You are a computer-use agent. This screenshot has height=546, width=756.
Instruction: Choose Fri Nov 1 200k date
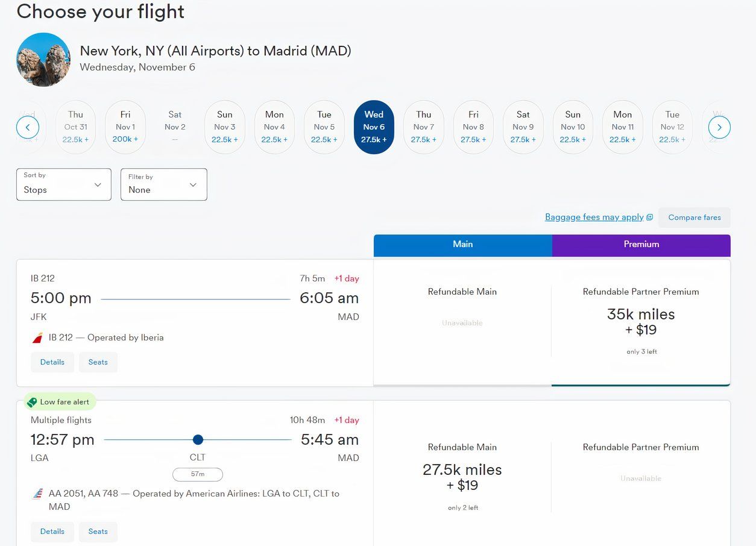(x=125, y=127)
